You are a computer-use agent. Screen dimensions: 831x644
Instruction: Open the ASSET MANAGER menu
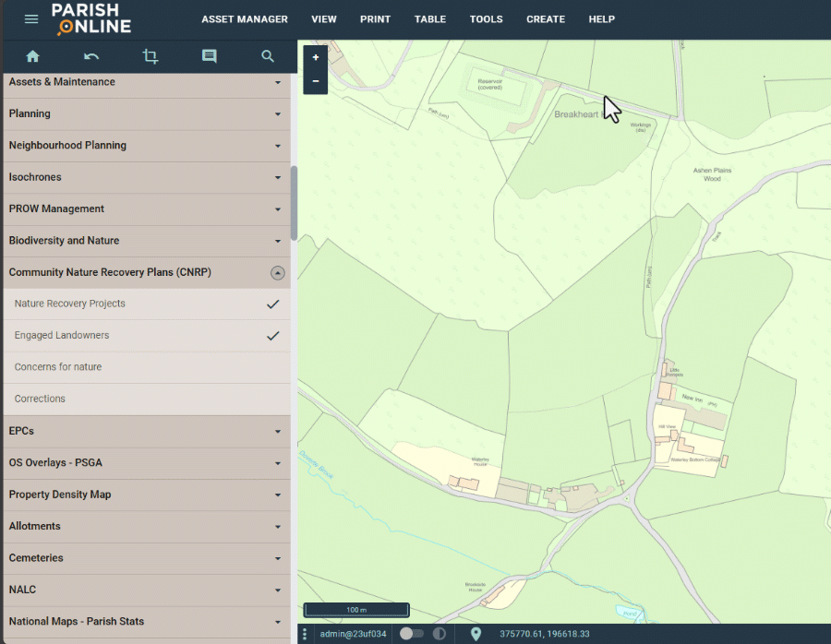click(245, 19)
